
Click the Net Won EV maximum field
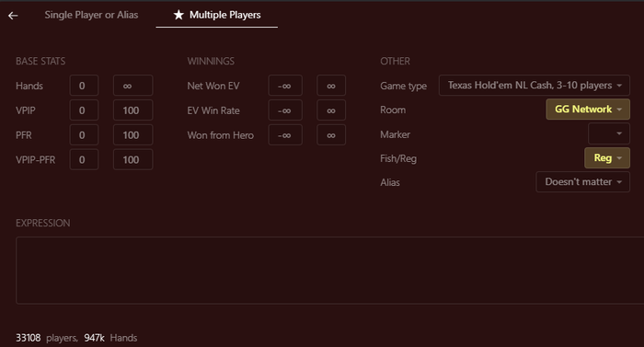(331, 86)
